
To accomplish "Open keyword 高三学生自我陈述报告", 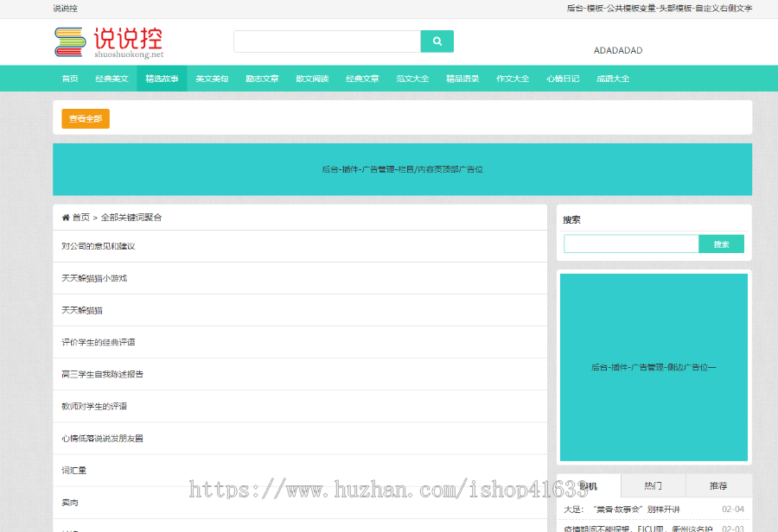I will click(102, 374).
